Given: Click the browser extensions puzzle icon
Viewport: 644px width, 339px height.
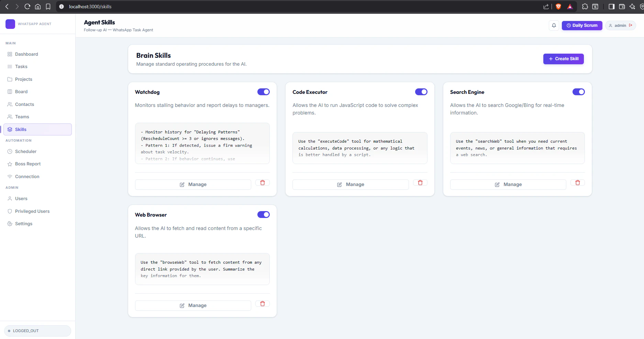Looking at the screenshot, I should pos(584,6).
